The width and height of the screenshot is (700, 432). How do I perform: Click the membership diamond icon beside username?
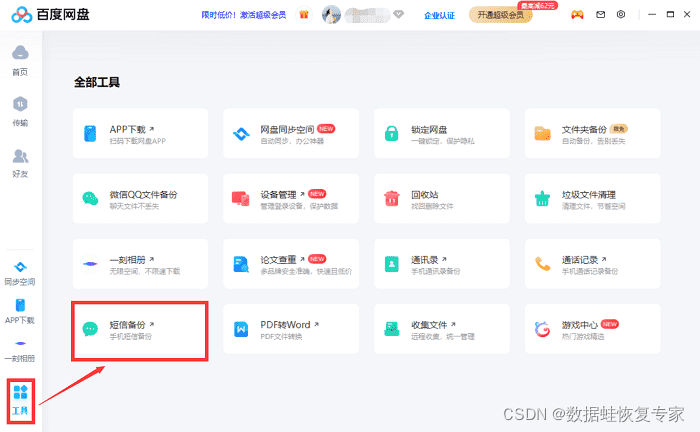coord(399,15)
